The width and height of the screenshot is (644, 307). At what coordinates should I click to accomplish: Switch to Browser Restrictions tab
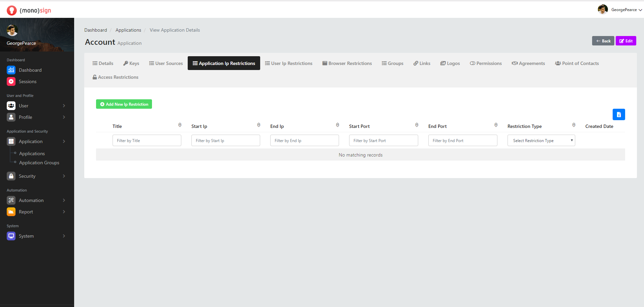[x=347, y=63]
